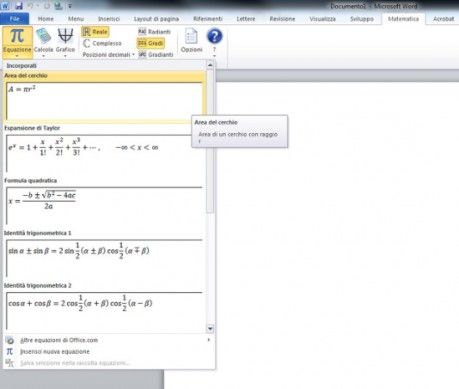Switch angle unit to Gradianti
The image size is (459, 389).
(156, 54)
